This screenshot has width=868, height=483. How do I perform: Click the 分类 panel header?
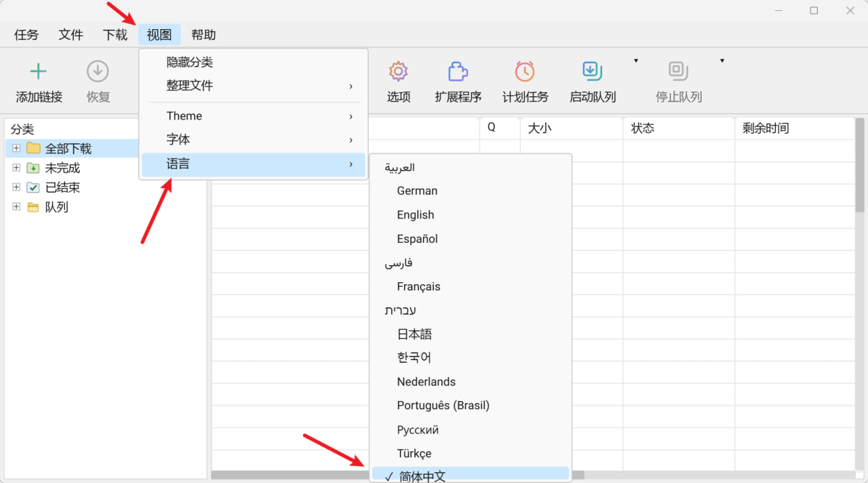coord(22,129)
